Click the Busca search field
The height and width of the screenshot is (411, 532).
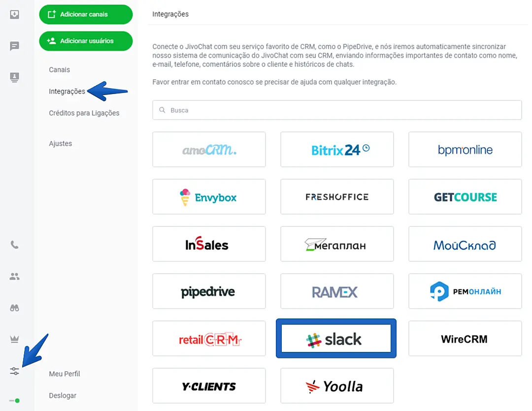pos(337,110)
